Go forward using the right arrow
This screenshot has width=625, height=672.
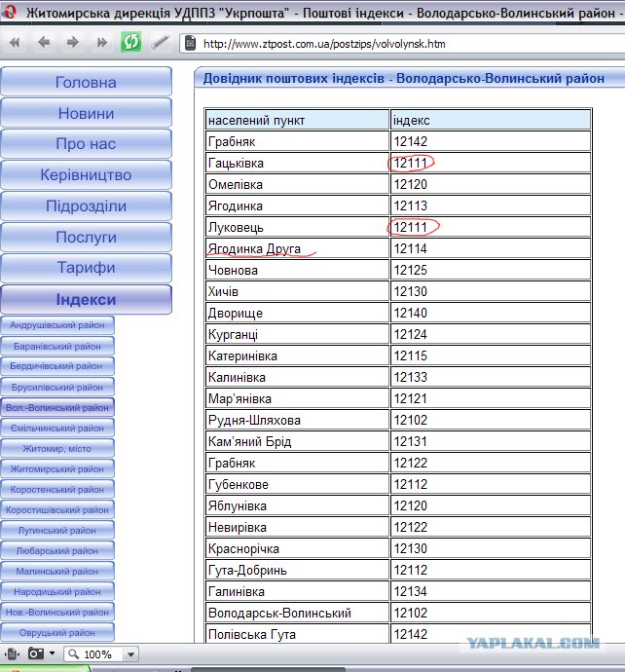pos(73,43)
